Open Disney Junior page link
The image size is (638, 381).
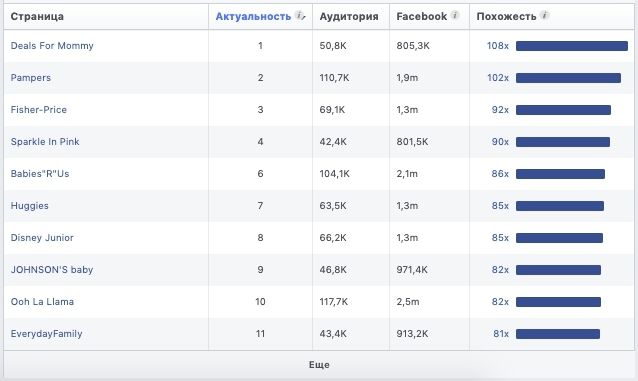pyautogui.click(x=42, y=238)
